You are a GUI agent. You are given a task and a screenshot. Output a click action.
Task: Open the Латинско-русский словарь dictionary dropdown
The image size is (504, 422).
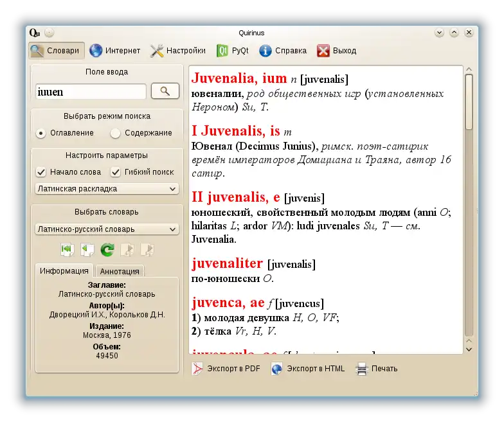[x=107, y=229]
